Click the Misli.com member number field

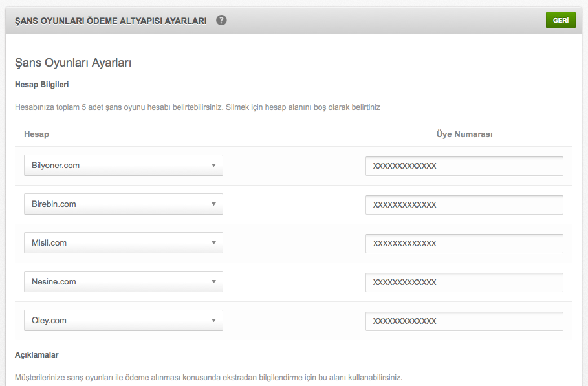click(464, 244)
